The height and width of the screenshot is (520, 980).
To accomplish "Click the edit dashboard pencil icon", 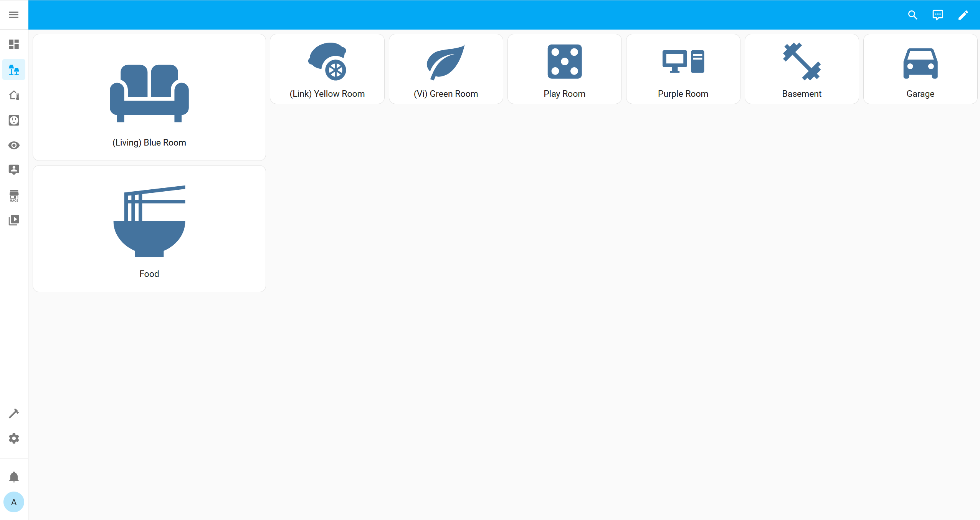I will (963, 15).
